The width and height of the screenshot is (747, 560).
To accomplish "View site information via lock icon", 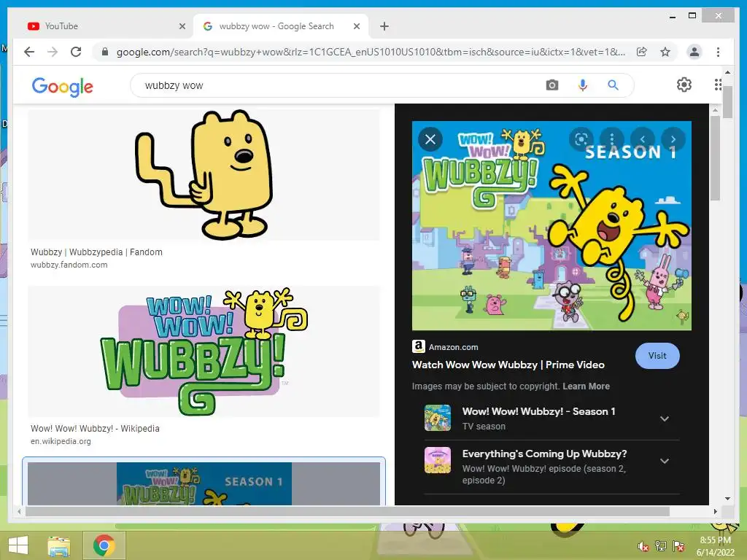I will pyautogui.click(x=105, y=52).
